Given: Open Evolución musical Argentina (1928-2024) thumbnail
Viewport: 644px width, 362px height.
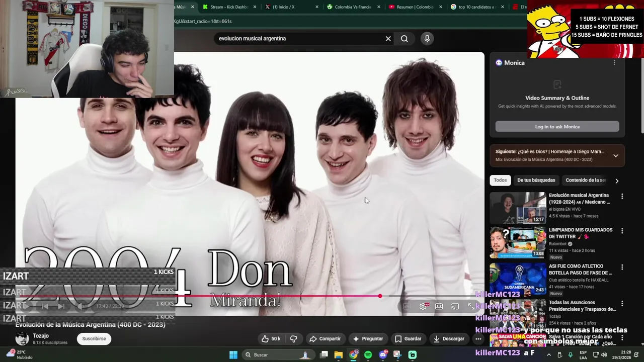Looking at the screenshot, I should 518,208.
